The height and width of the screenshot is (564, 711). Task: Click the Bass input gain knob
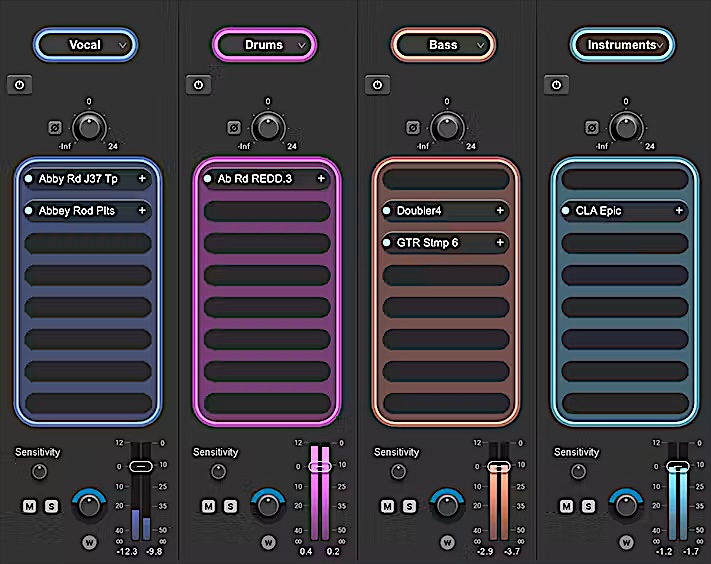[447, 127]
